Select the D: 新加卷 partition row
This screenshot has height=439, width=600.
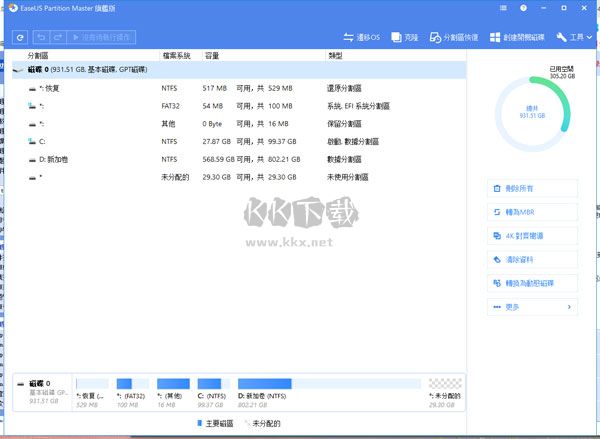tap(239, 159)
